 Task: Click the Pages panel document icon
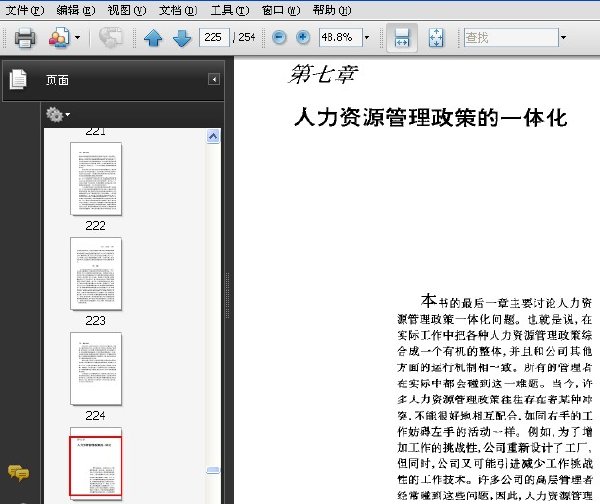(18, 79)
